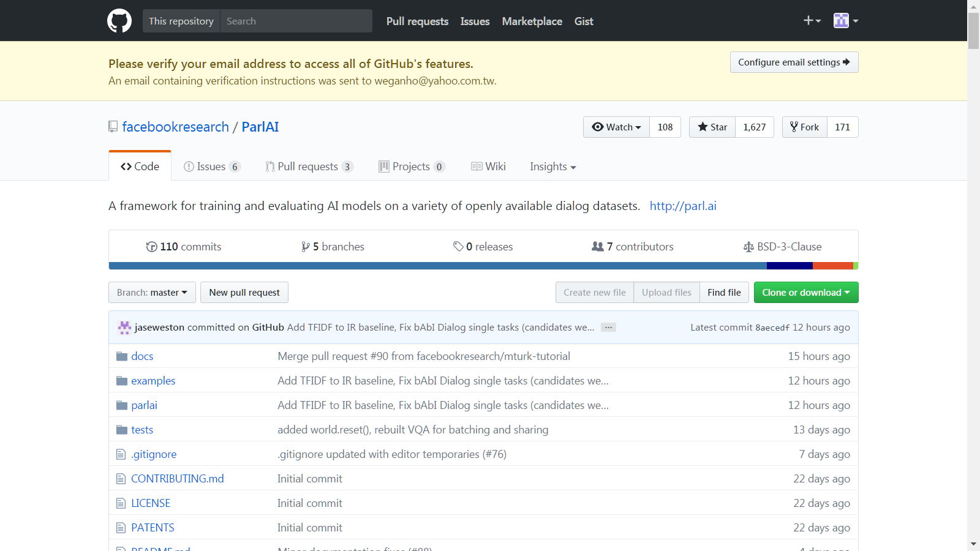980x551 pixels.
Task: Open Pull requests in top navigation
Action: coord(418,21)
